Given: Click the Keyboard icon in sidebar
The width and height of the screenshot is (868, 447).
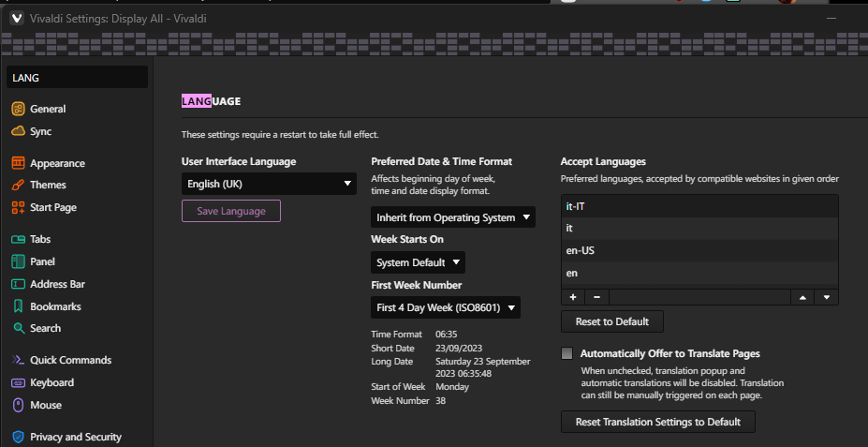Looking at the screenshot, I should [x=19, y=382].
